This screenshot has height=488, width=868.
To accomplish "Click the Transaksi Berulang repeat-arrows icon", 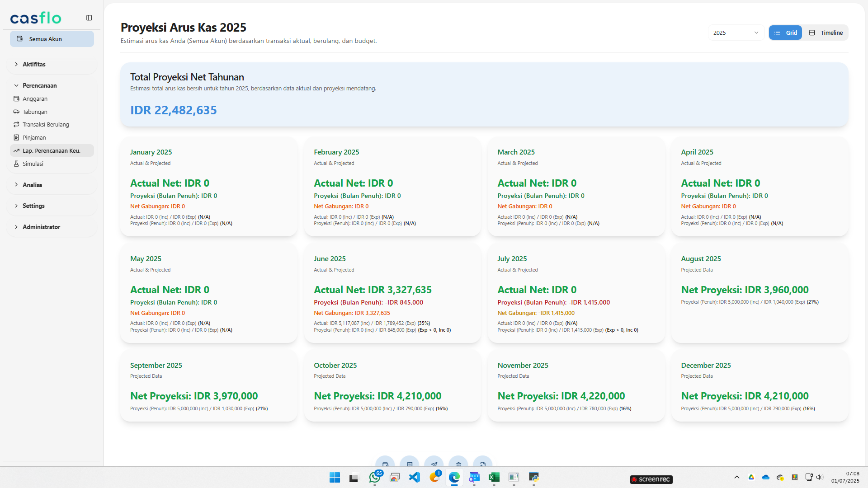I will click(x=16, y=124).
